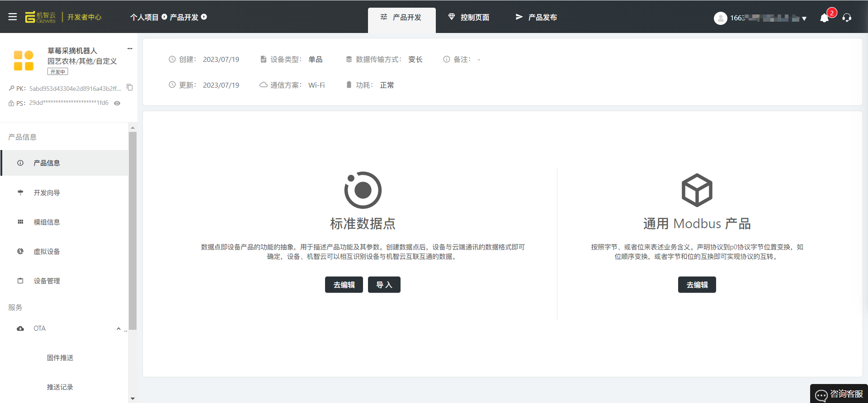Open the 咨询客服 chat button
Image resolution: width=868 pixels, height=403 pixels.
pos(839,394)
